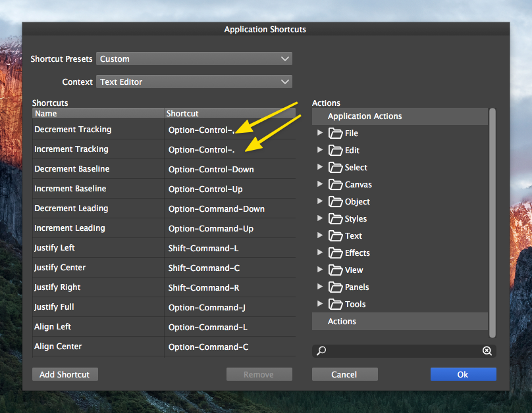Click the magnifier icon in search field
Image resolution: width=532 pixels, height=413 pixels.
point(321,351)
